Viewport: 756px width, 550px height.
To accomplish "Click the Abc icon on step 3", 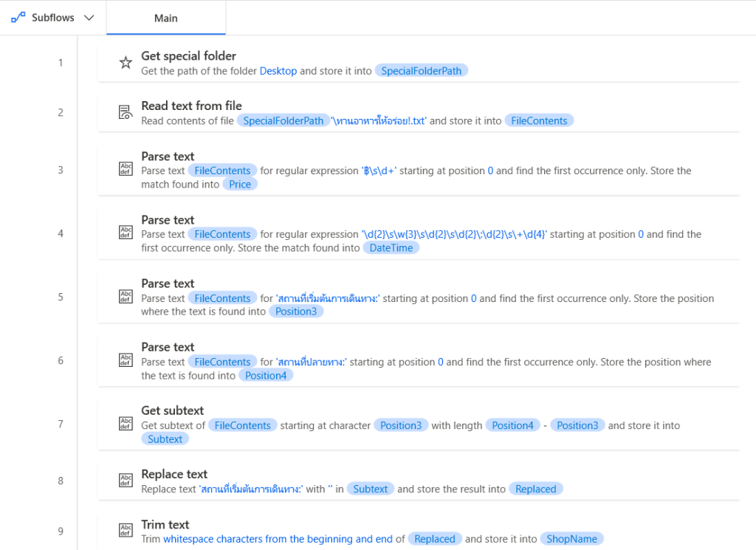I will [126, 169].
